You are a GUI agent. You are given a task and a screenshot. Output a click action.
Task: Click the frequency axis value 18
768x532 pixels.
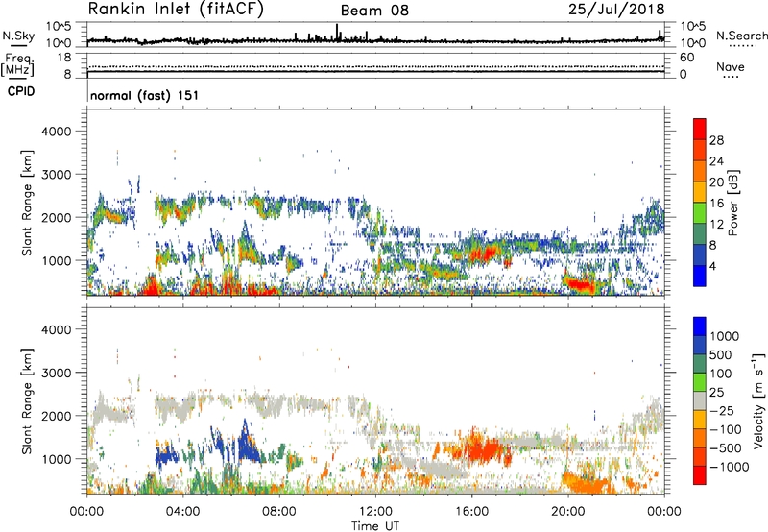click(x=64, y=58)
